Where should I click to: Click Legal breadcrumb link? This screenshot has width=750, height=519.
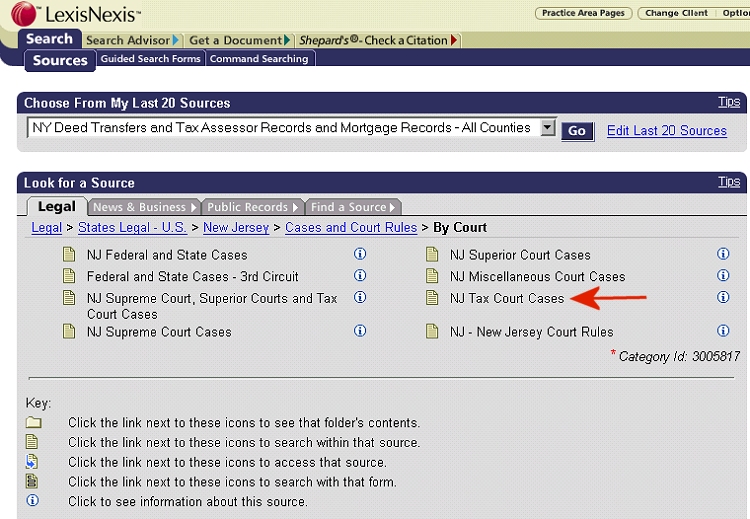pyautogui.click(x=46, y=228)
